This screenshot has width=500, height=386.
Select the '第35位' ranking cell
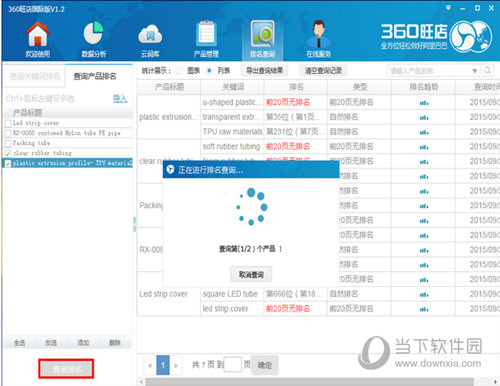296,117
